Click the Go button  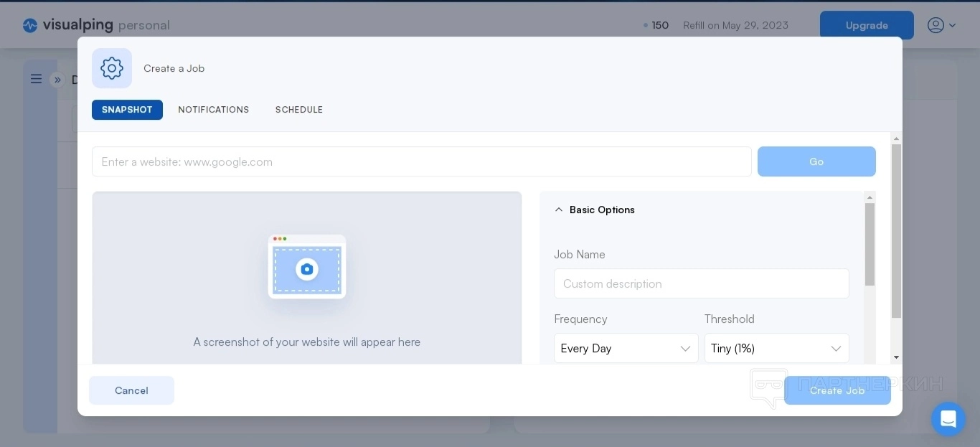[816, 161]
